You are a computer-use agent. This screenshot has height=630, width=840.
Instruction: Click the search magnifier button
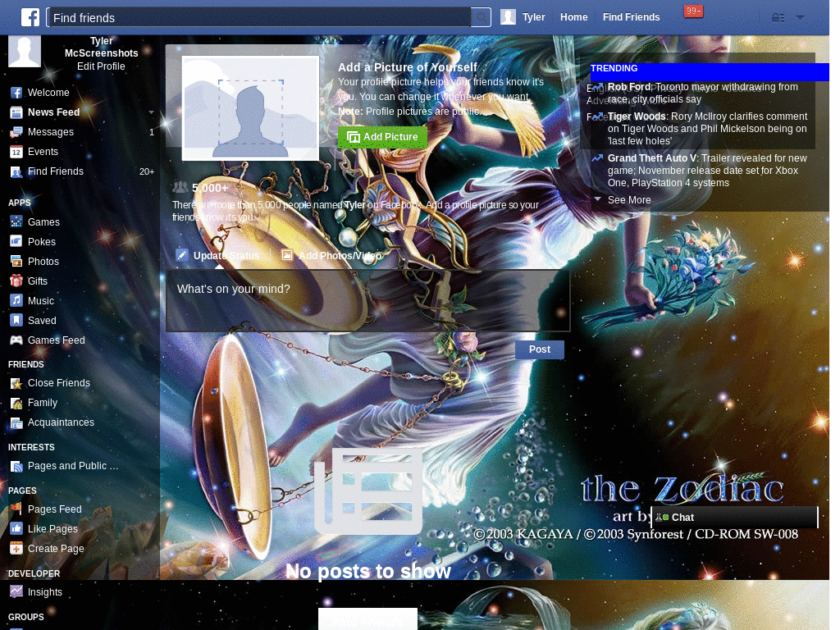click(482, 18)
